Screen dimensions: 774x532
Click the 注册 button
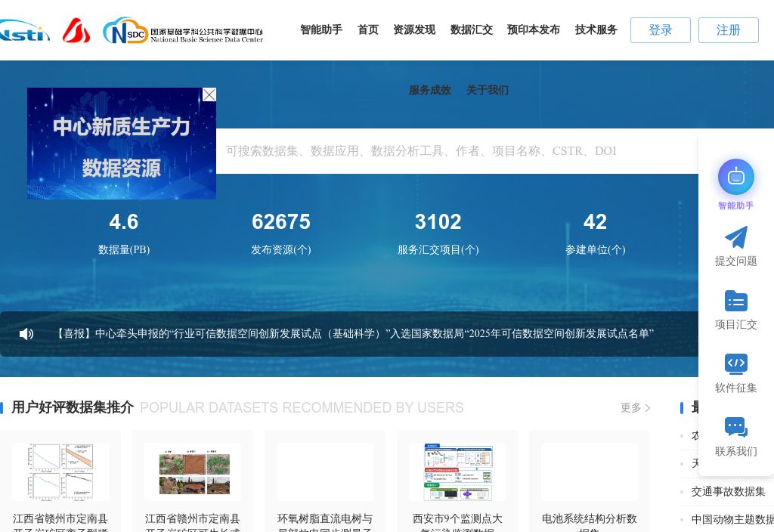[x=728, y=30]
